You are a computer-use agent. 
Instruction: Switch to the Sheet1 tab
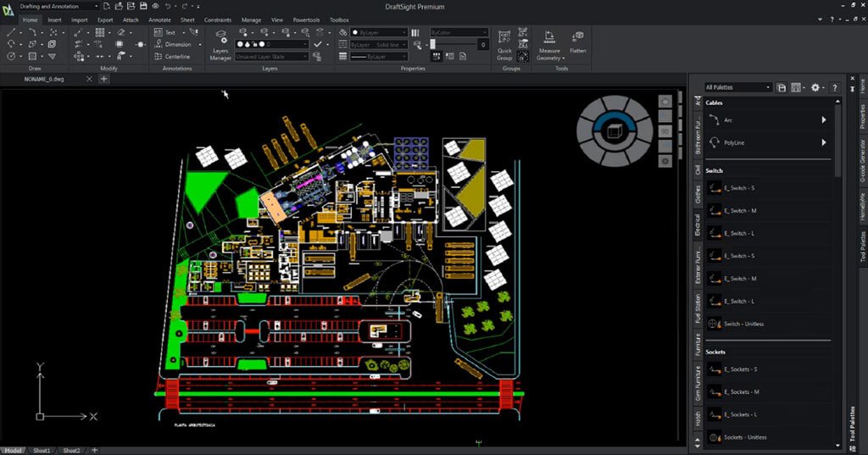(42, 450)
